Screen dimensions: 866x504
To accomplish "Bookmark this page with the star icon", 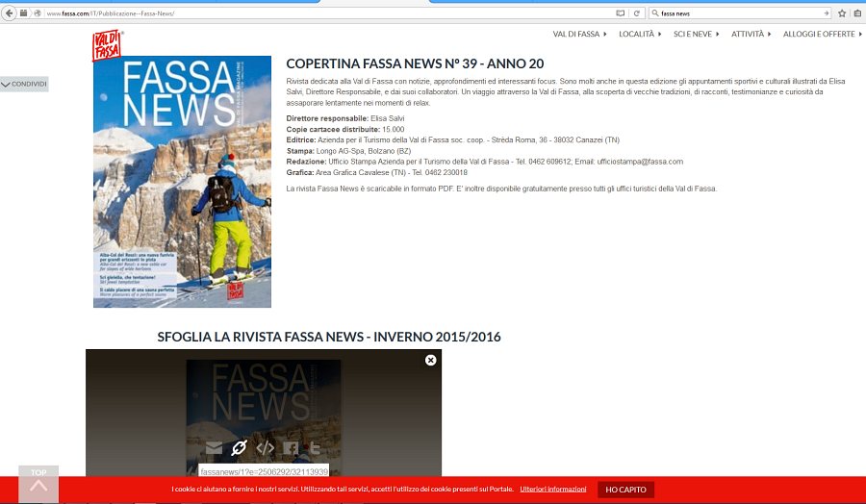I will [842, 13].
